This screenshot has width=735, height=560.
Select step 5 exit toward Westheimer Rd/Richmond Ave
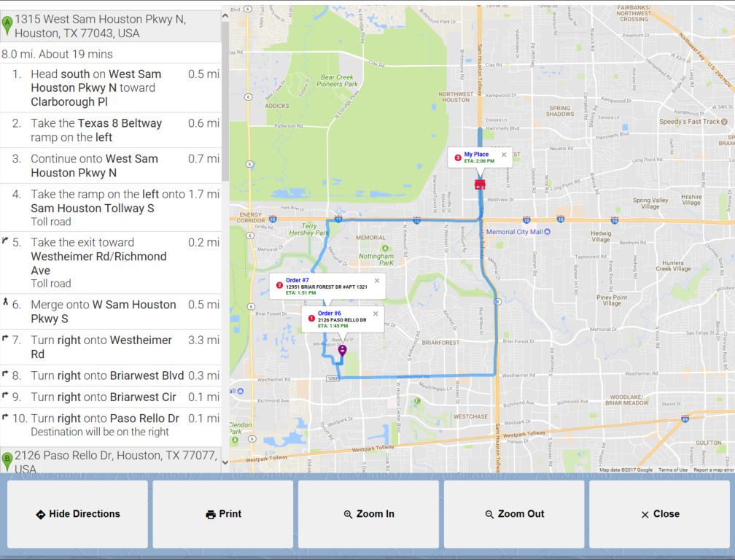(111, 263)
